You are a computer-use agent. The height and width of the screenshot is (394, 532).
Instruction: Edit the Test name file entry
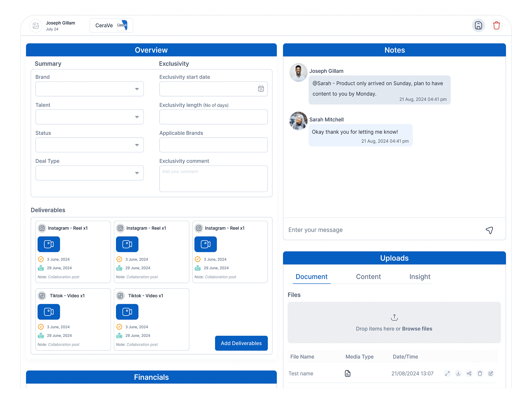pos(491,373)
